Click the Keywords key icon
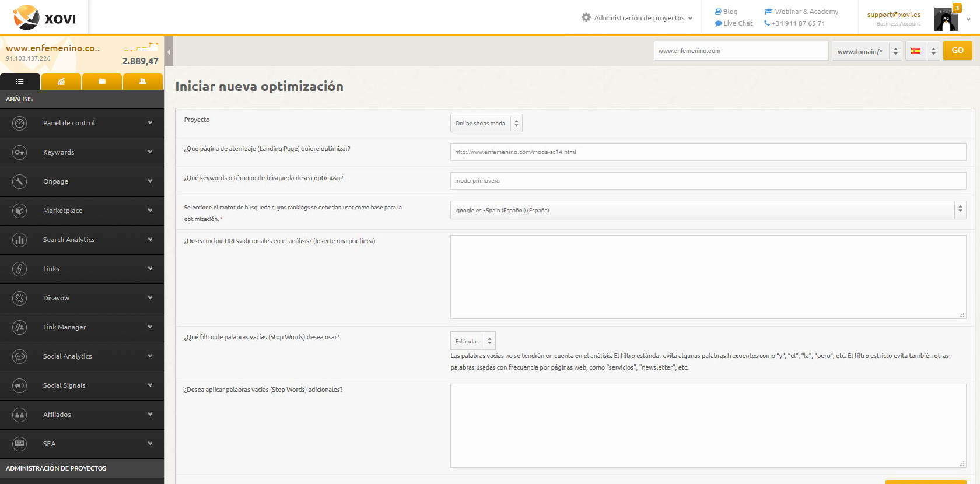This screenshot has height=484, width=980. tap(20, 152)
